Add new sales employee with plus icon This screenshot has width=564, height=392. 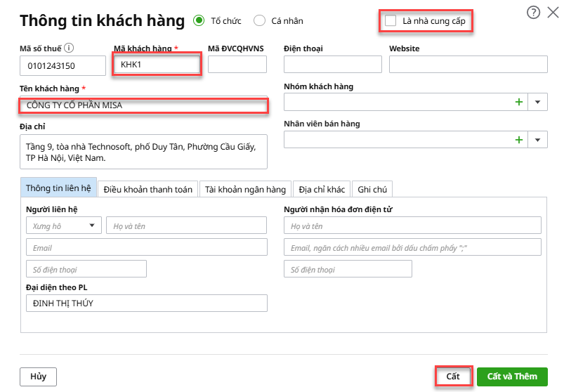click(x=519, y=140)
